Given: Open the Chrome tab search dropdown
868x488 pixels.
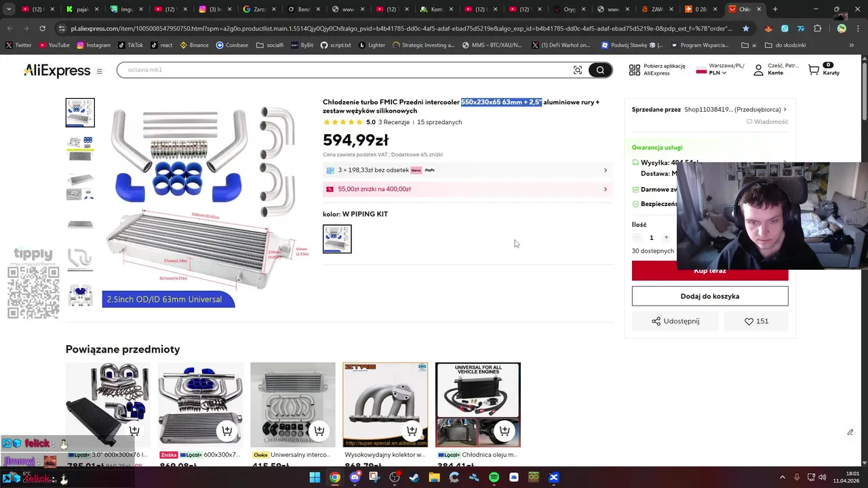Looking at the screenshot, I should pyautogui.click(x=9, y=9).
